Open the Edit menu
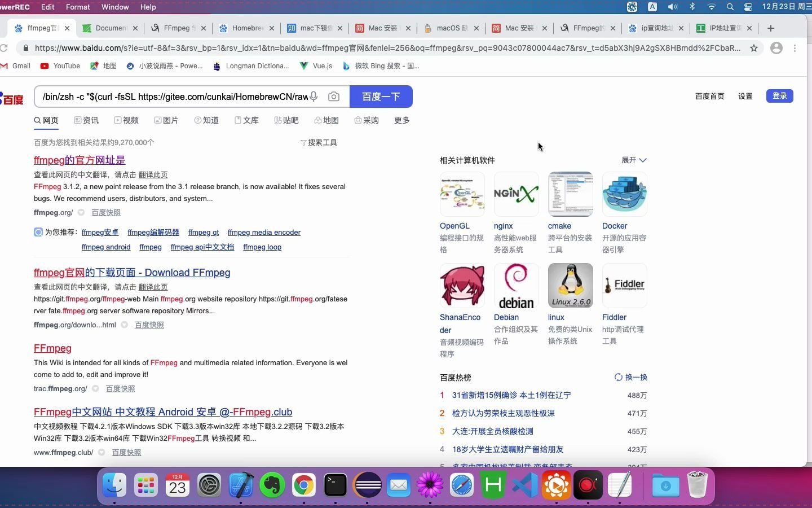Screen dimensions: 812x508 pyautogui.click(x=48, y=7)
